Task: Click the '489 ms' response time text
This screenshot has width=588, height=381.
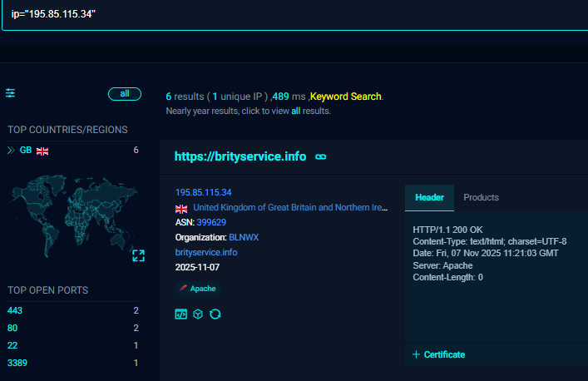Action: point(289,96)
